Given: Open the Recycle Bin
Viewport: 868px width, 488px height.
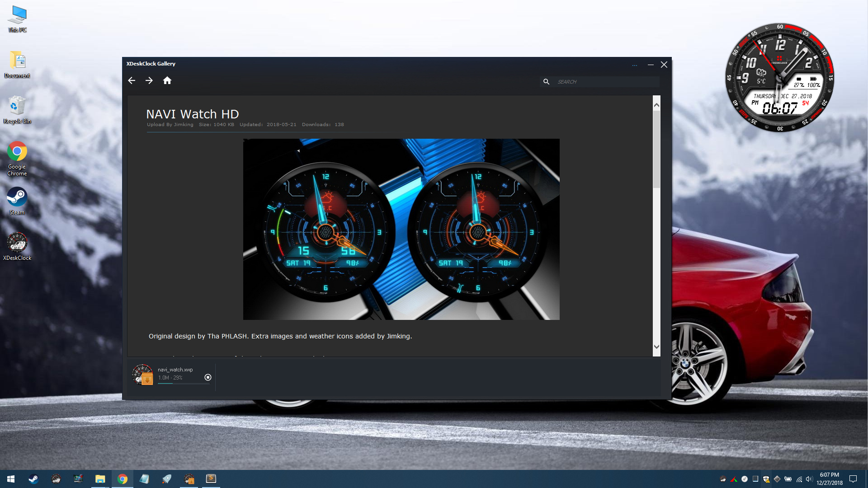Looking at the screenshot, I should 17,105.
